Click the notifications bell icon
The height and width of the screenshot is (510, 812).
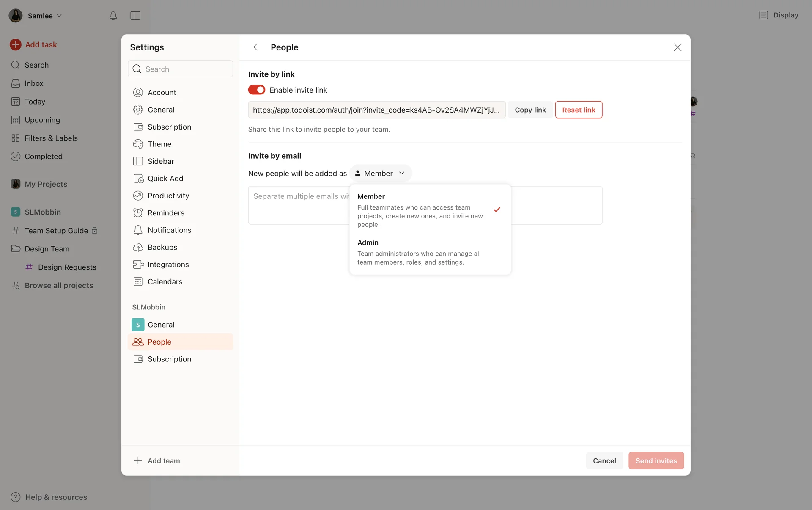113,16
